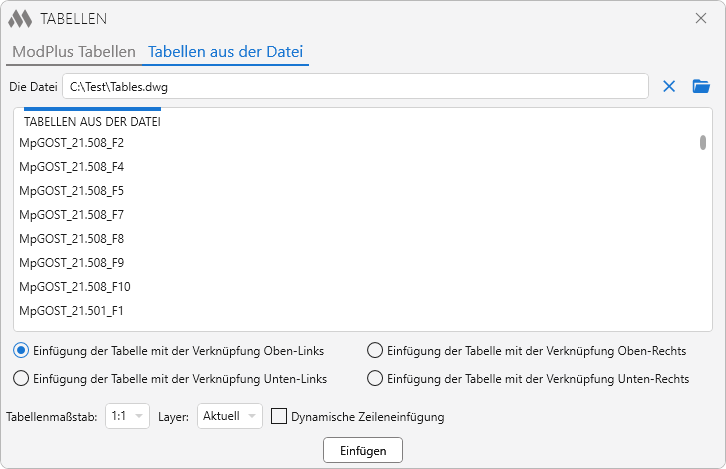Screen dimensions: 726x469
Task: Switch to Tabellen aus der Datei tab
Action: [x=225, y=51]
